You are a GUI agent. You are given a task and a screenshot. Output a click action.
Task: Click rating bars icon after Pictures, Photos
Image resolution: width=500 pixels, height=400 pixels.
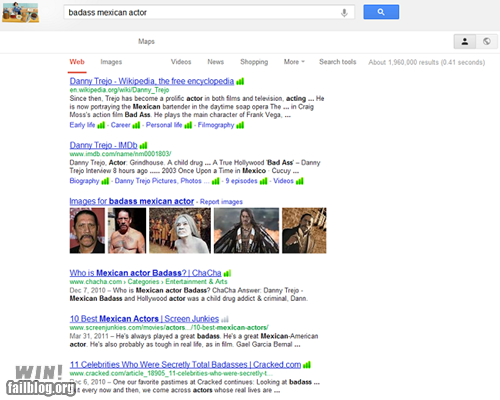(x=216, y=181)
